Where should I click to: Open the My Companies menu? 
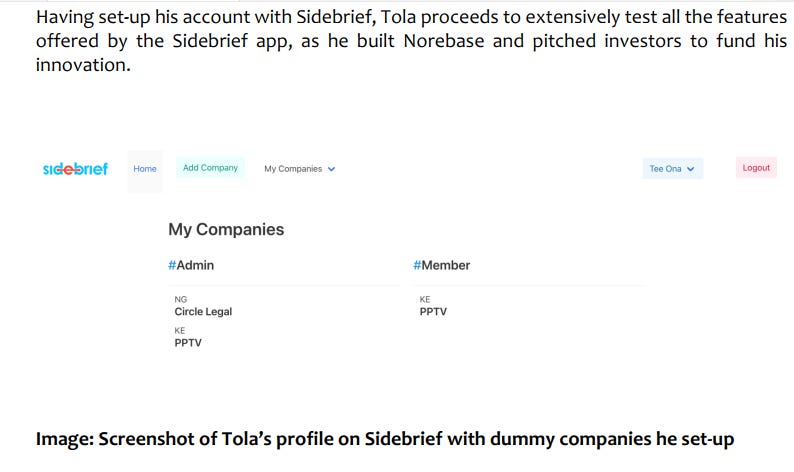[x=299, y=169]
